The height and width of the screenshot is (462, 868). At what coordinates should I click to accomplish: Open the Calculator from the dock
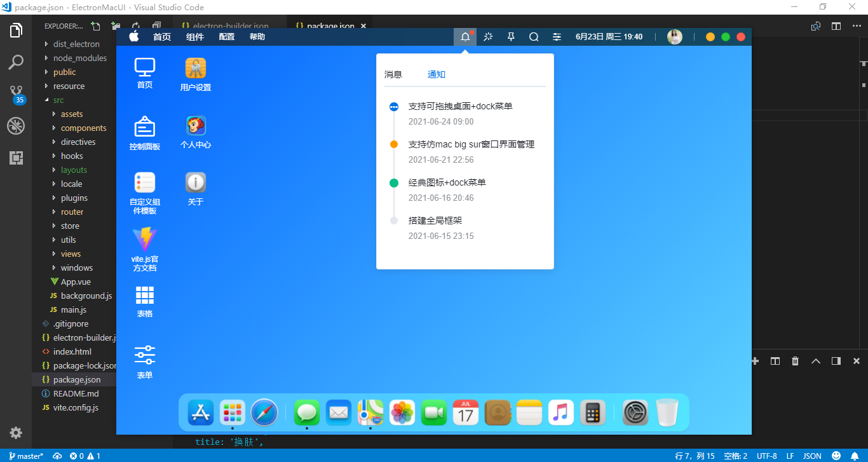pos(592,412)
